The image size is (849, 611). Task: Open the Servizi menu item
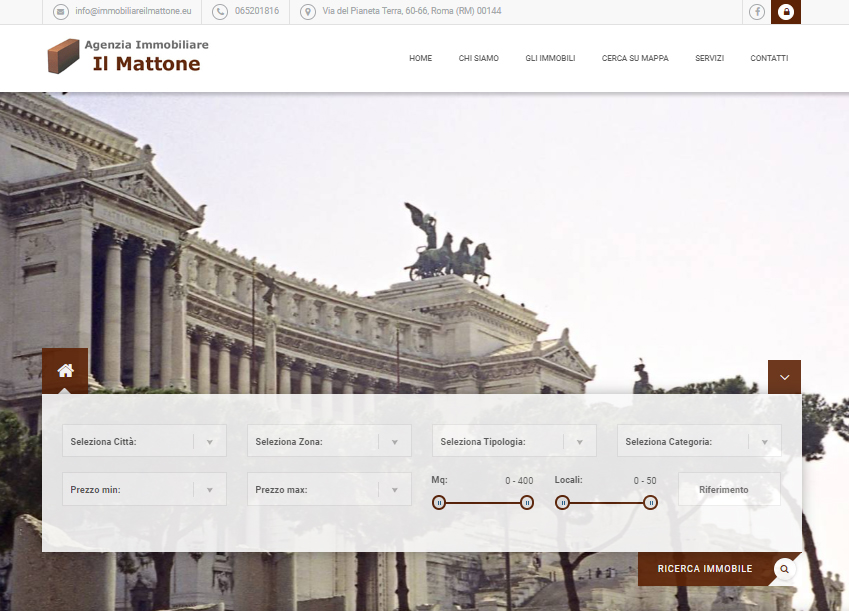[709, 58]
